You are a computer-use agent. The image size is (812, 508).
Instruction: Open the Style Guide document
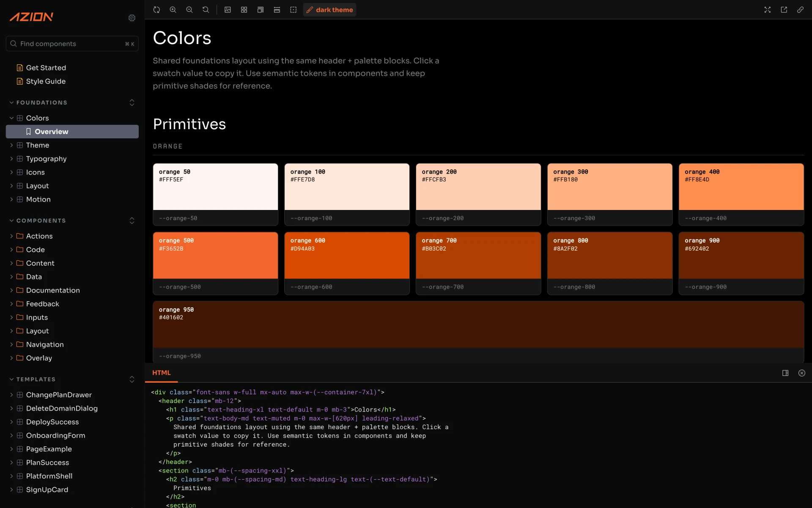[x=46, y=81]
